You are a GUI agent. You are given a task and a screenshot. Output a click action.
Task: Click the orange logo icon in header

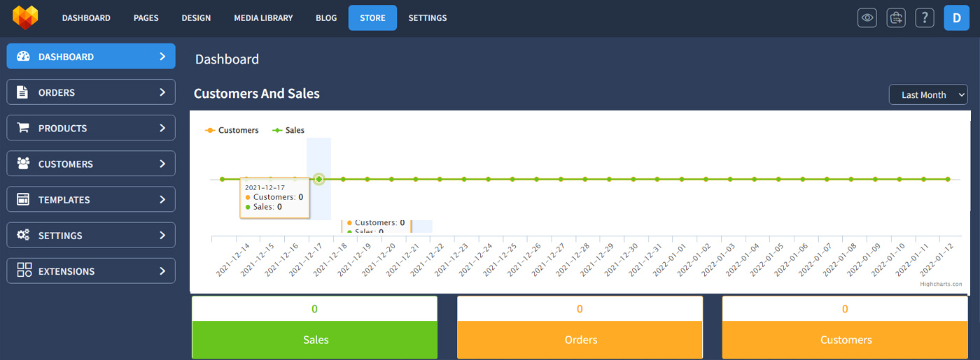point(25,17)
